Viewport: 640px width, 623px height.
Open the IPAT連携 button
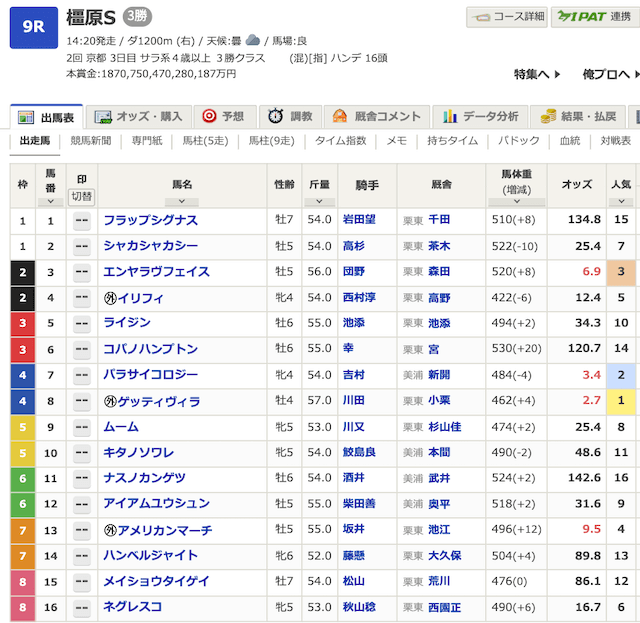(x=595, y=17)
